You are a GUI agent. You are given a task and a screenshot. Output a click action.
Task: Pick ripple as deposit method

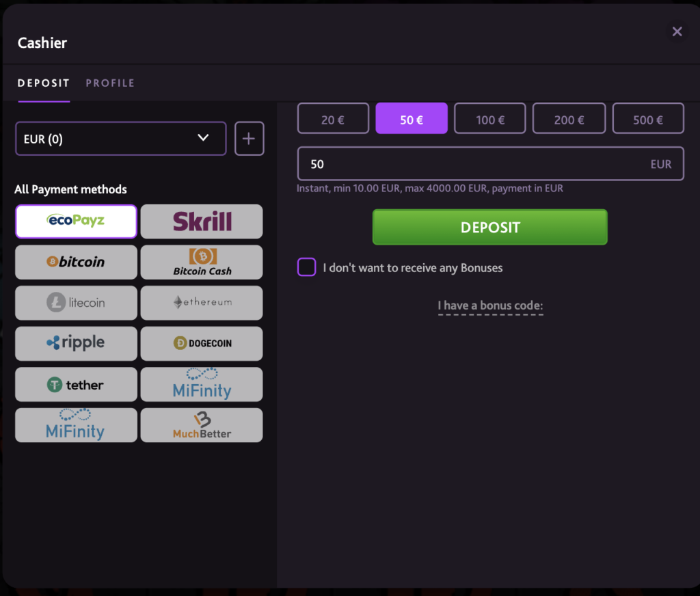[76, 343]
